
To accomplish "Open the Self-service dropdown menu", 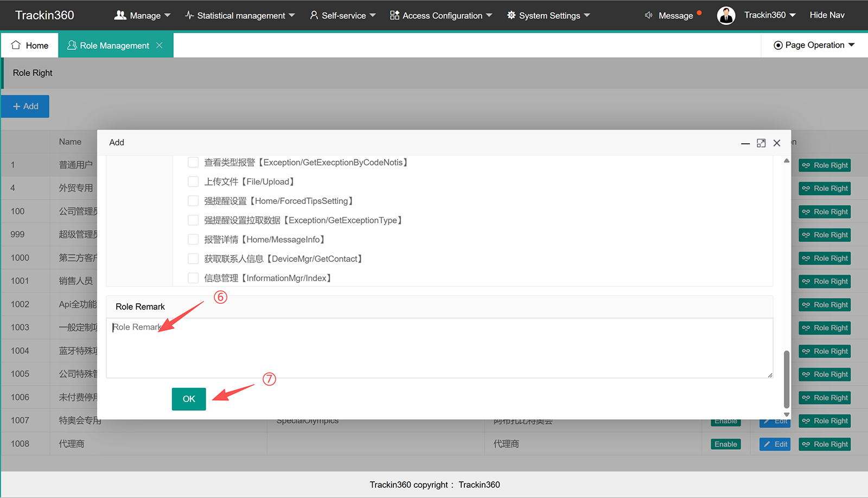I will pyautogui.click(x=343, y=15).
